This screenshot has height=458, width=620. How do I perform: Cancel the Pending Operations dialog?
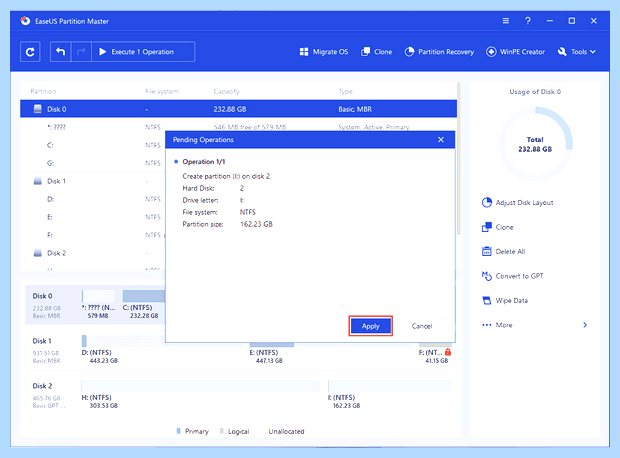[x=422, y=326]
